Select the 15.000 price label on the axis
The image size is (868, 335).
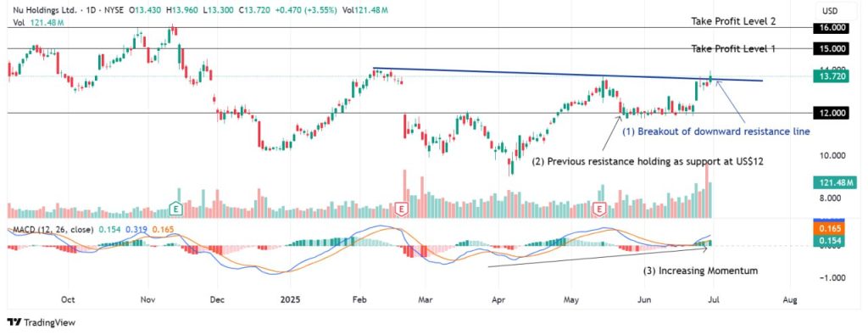coord(831,48)
